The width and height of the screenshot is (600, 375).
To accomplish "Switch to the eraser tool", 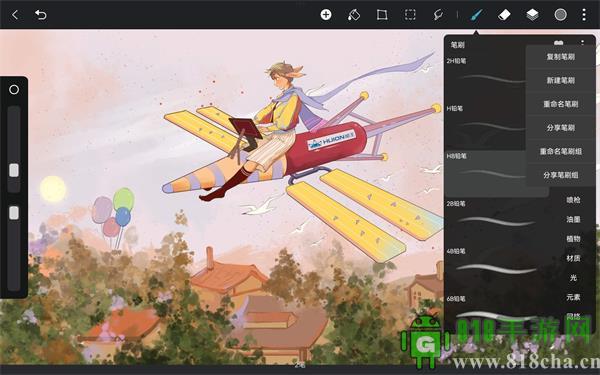I will pos(504,15).
